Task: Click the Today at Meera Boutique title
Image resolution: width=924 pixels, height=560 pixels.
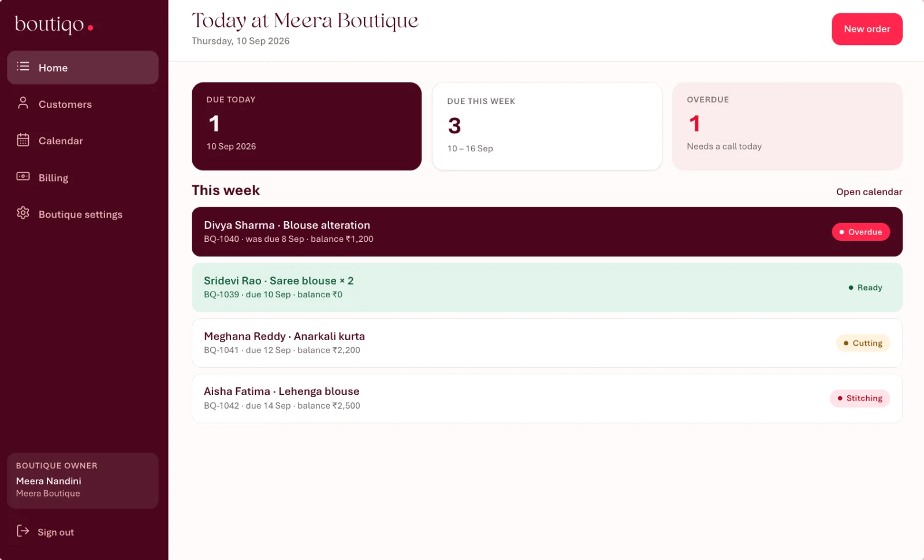Action: (x=305, y=20)
